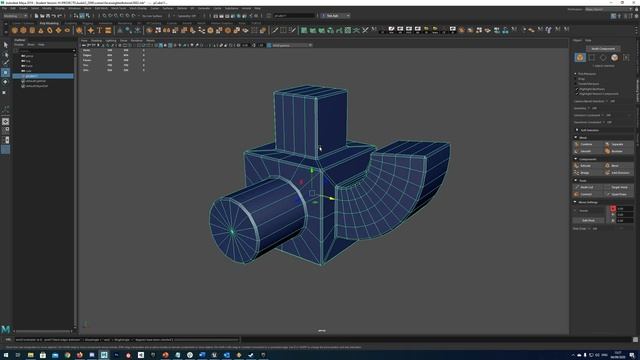Open Windows Start menu

click(5, 356)
